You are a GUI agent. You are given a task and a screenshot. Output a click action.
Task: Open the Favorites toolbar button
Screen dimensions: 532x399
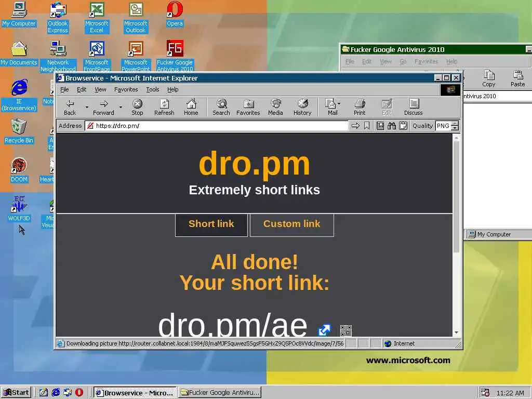[248, 107]
